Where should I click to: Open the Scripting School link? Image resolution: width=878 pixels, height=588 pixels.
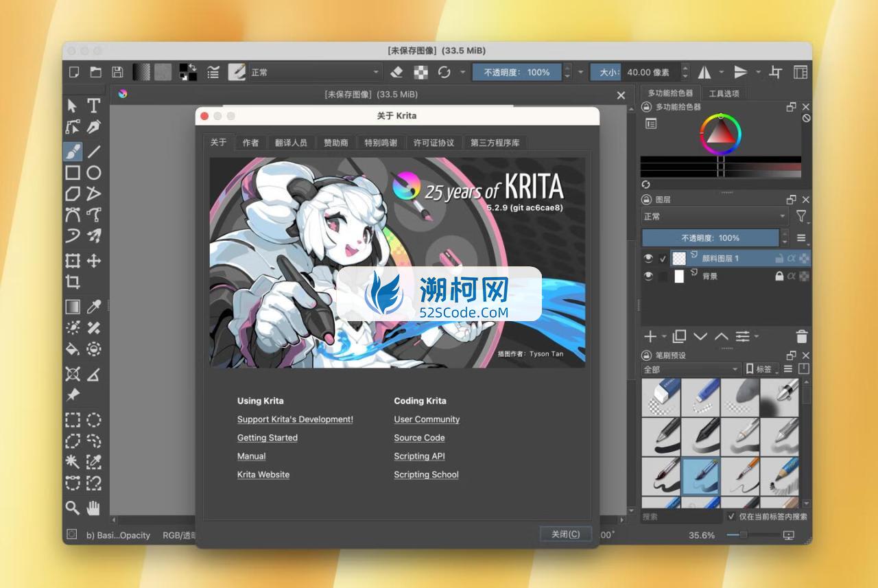(426, 475)
